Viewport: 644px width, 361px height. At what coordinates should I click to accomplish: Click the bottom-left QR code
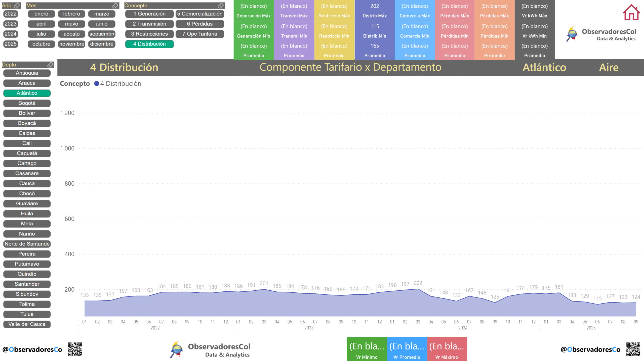pos(75,349)
